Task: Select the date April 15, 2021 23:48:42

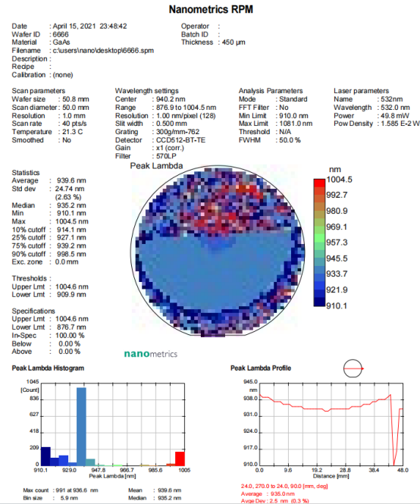Action: [x=89, y=26]
